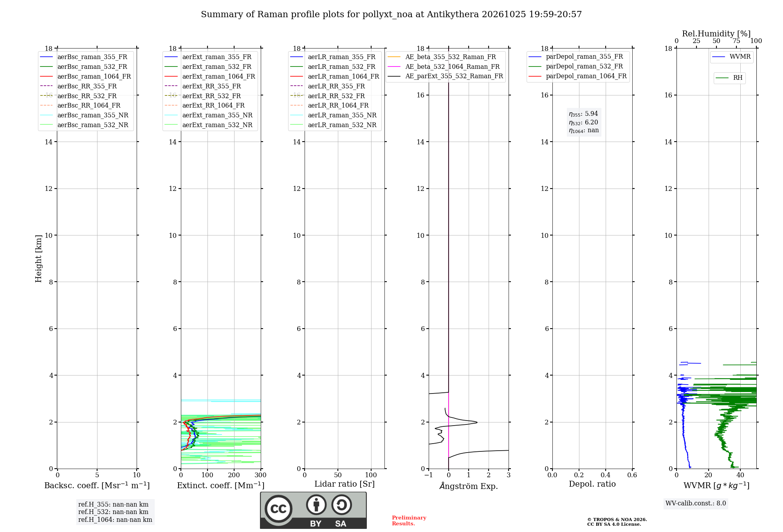This screenshot has height=532, width=783.
Task: Click the Ångström Exp. axis label
Action: coord(469,486)
